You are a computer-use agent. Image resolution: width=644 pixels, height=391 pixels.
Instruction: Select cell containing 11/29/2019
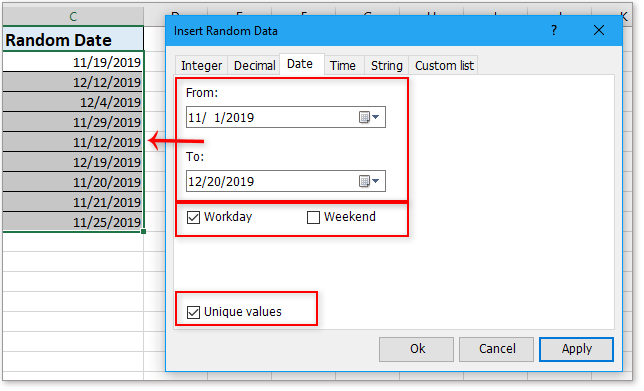point(73,122)
